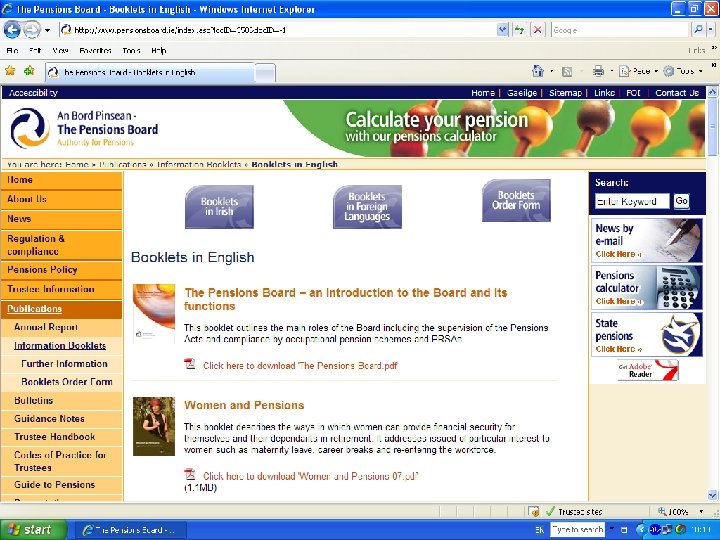Select Guidance Notes in side menu
Image resolution: width=720 pixels, height=540 pixels.
coord(62,419)
